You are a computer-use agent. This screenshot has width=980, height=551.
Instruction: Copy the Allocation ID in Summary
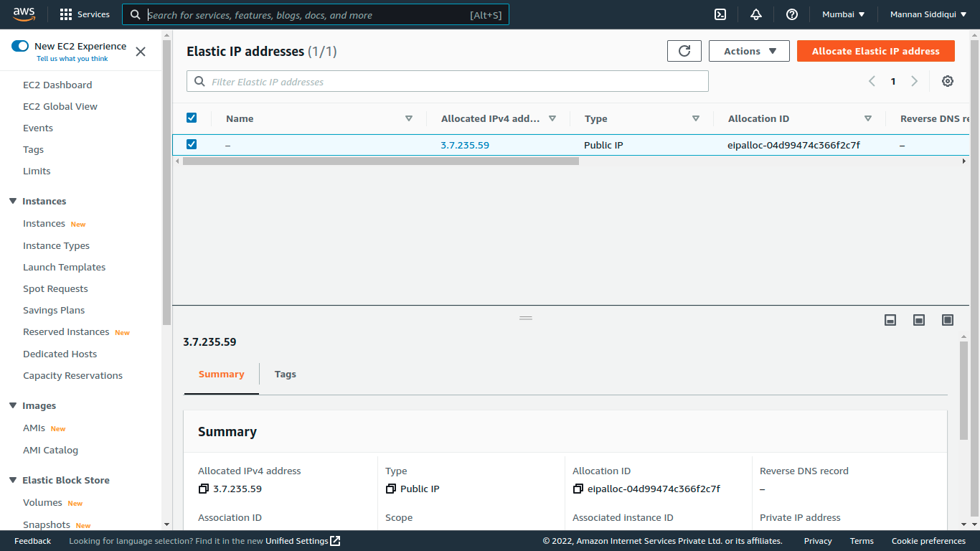578,489
